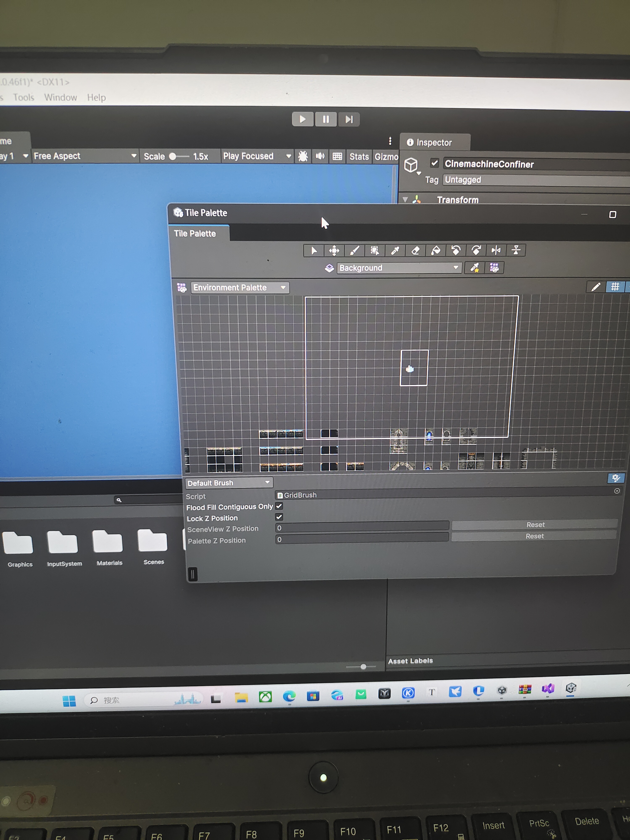Choose the Eraser tool in Tile Palette

click(415, 251)
